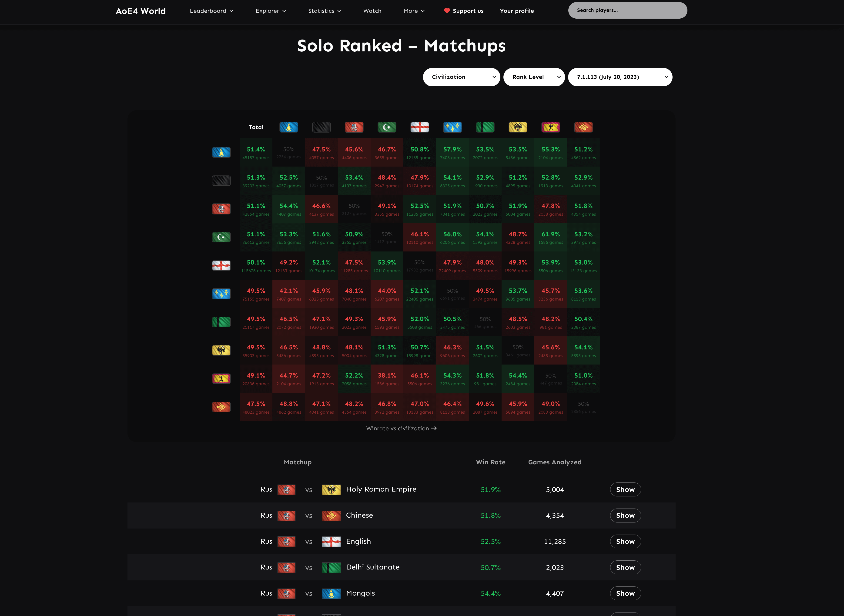Expand the patch version 7.1.113 dropdown
The width and height of the screenshot is (844, 616).
[620, 77]
